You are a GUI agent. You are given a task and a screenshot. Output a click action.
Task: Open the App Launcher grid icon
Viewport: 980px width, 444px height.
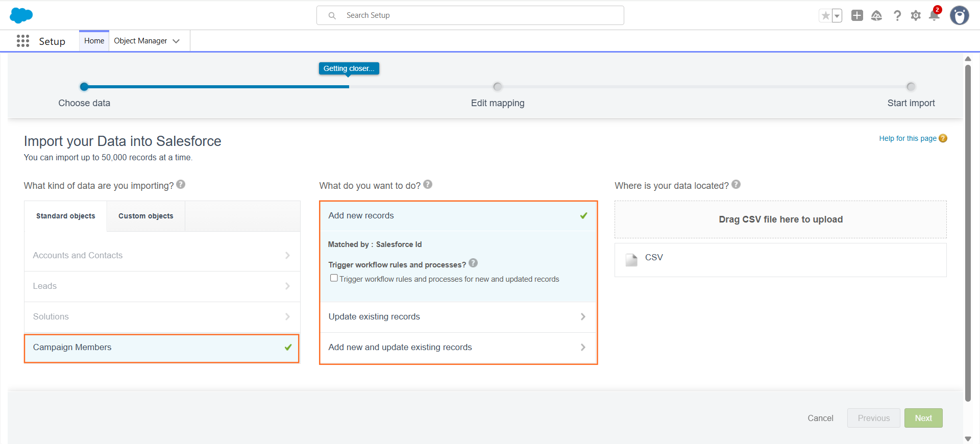(23, 41)
